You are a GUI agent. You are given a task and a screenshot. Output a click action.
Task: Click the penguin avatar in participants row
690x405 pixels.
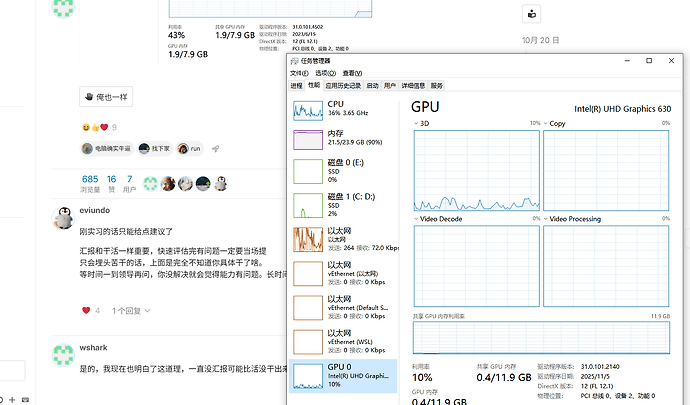pos(220,184)
